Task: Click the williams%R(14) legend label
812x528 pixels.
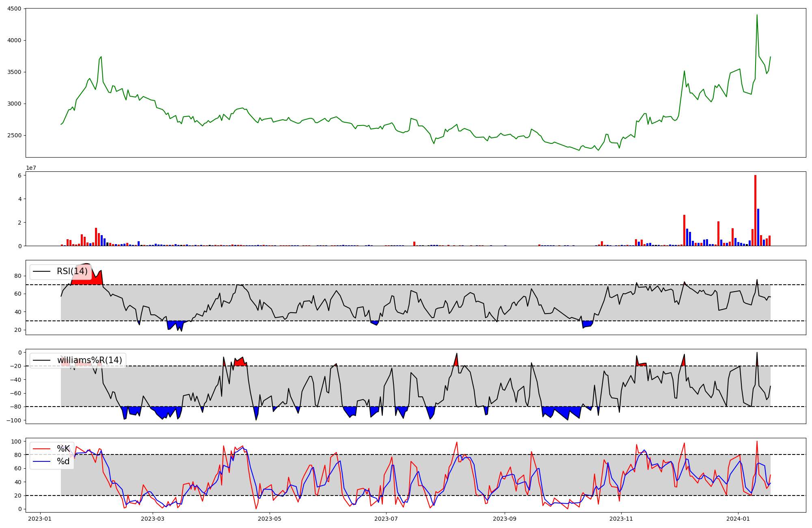Action: [89, 360]
